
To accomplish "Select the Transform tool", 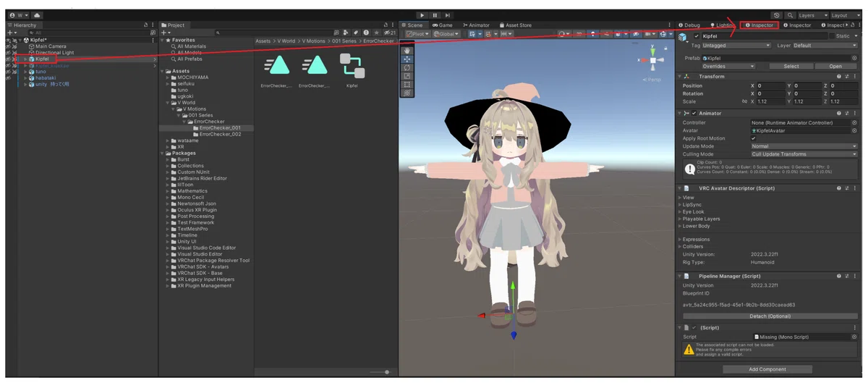I will click(407, 93).
